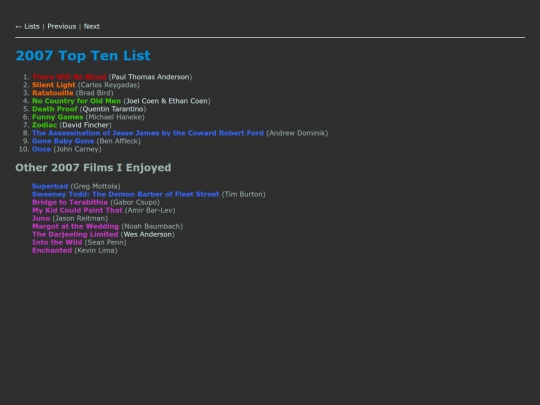
Task: Open My Kid Could Paint That link
Action: click(77, 210)
